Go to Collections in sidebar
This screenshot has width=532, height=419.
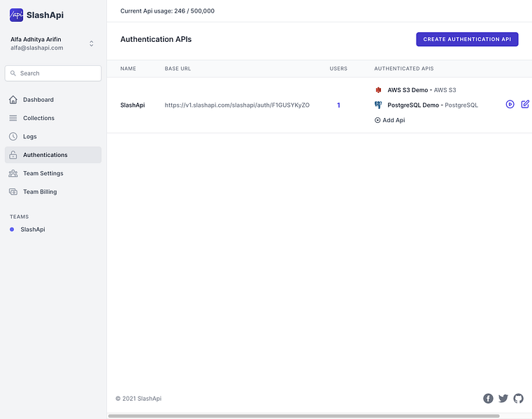[x=38, y=118]
